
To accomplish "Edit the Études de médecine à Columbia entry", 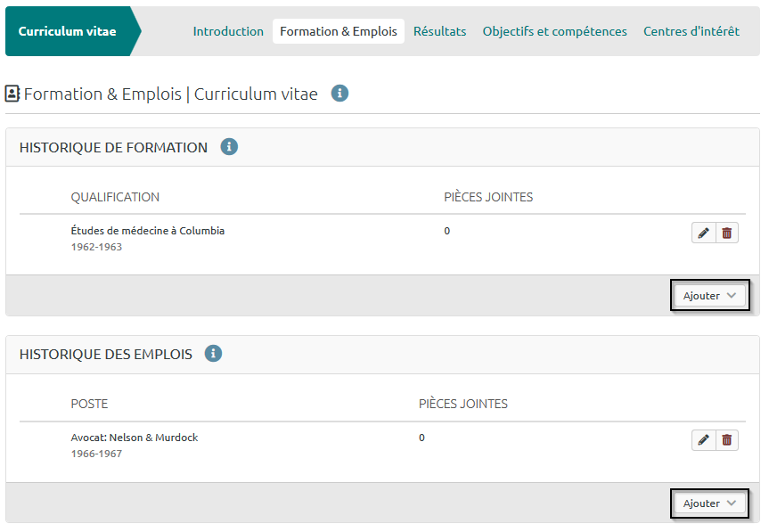I will 704,233.
